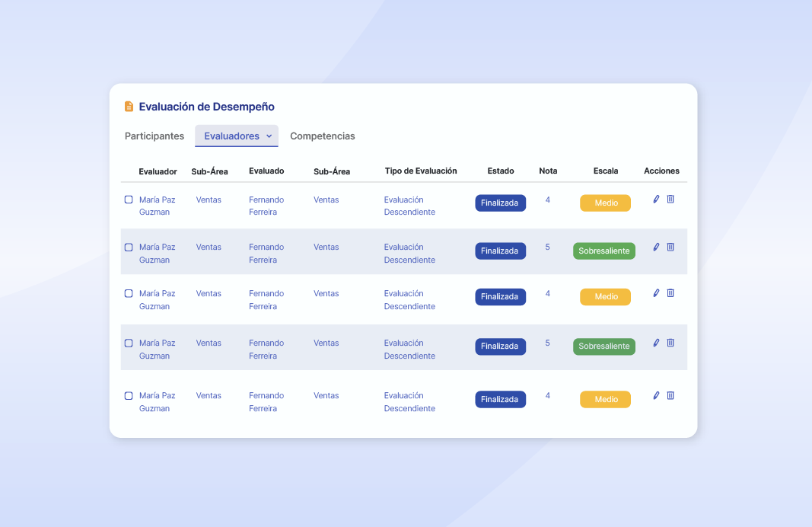Open the dropdown next to the Evaluadores tab
Screen dimensions: 812x527
270,136
